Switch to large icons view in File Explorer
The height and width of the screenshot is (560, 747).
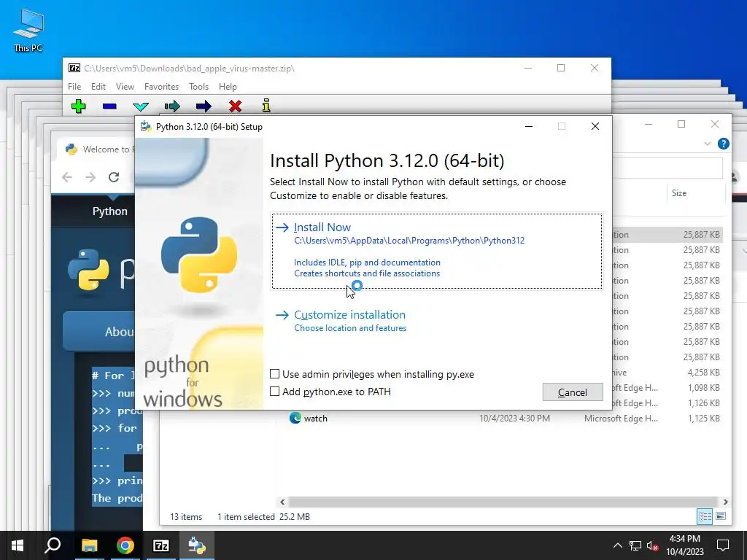721,516
